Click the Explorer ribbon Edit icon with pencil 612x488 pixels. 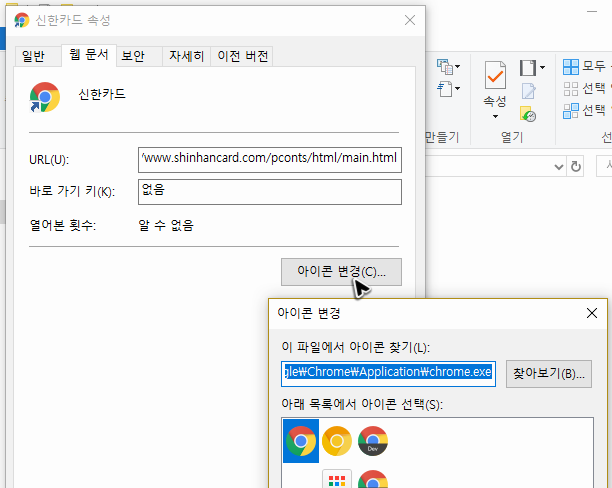528,91
